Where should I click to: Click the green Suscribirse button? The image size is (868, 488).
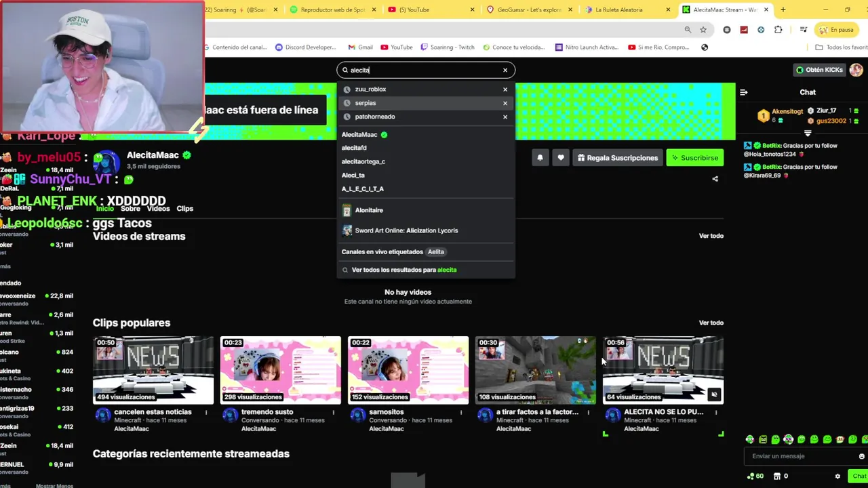click(x=694, y=158)
